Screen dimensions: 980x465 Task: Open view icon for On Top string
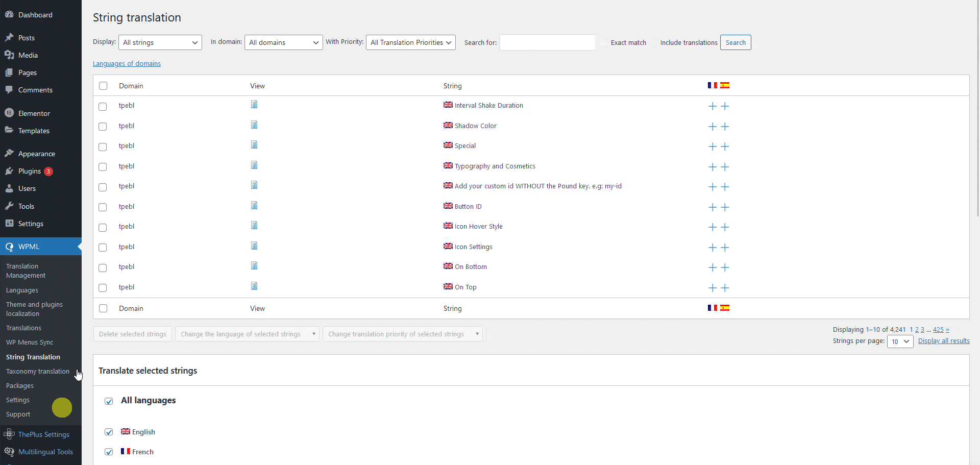254,286
